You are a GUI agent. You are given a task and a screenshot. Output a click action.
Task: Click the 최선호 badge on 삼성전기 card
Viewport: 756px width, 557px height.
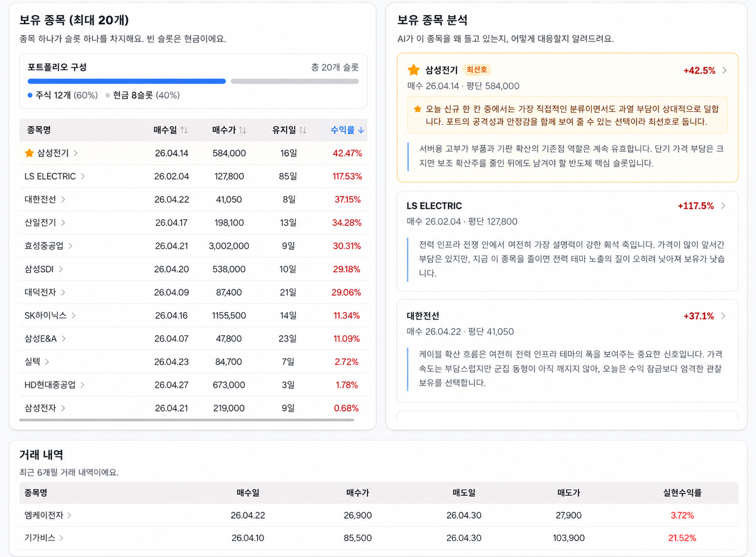point(477,70)
